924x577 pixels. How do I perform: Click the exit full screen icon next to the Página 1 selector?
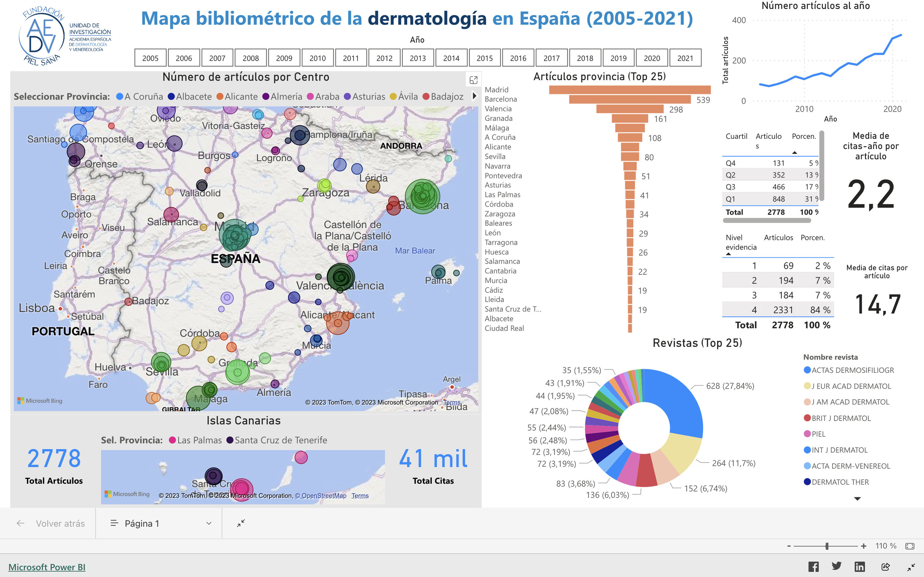click(241, 523)
